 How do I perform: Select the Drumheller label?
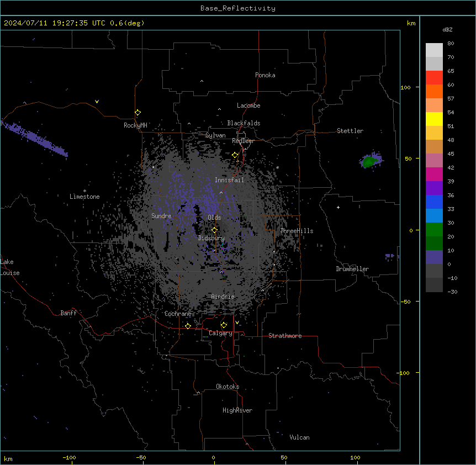pyautogui.click(x=352, y=269)
